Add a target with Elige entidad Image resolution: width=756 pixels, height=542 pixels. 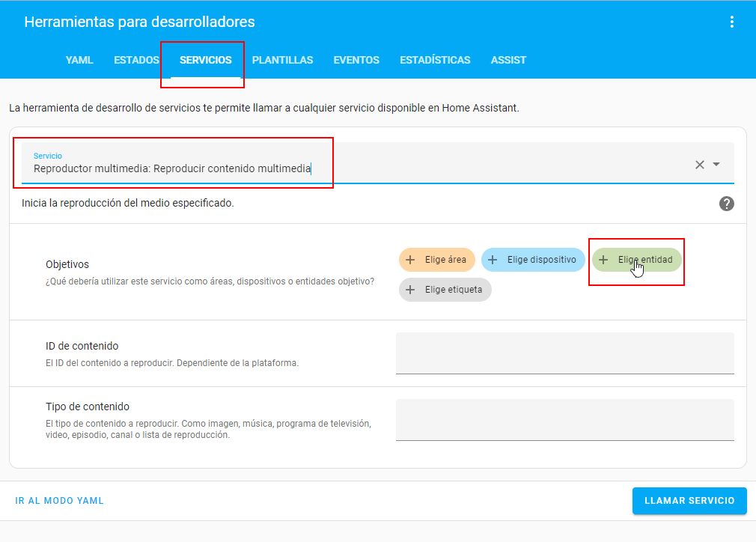click(637, 260)
